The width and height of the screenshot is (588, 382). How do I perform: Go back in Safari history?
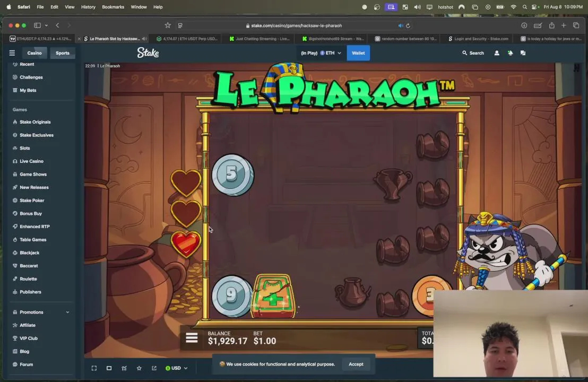pos(57,25)
